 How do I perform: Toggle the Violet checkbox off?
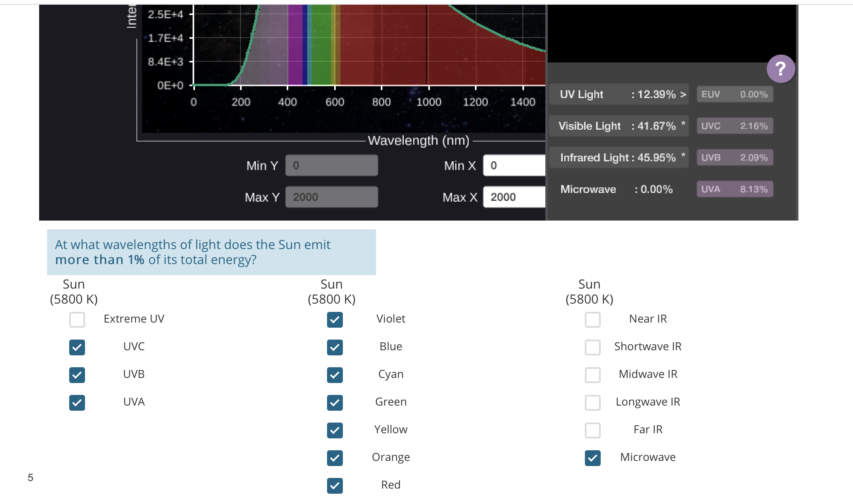pos(335,319)
